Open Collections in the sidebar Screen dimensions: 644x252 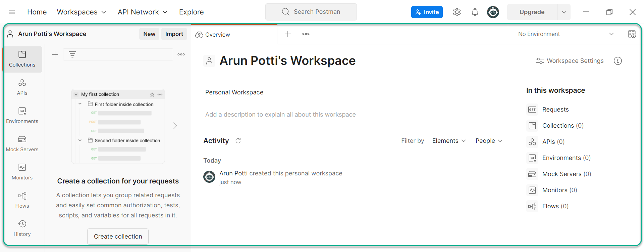[x=22, y=59]
